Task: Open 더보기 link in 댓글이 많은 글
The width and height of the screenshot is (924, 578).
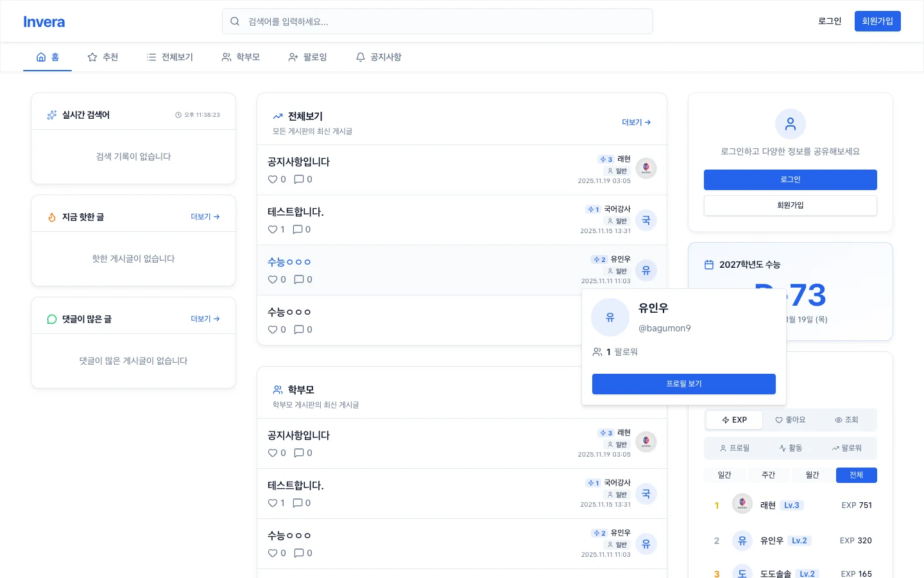Action: click(205, 319)
